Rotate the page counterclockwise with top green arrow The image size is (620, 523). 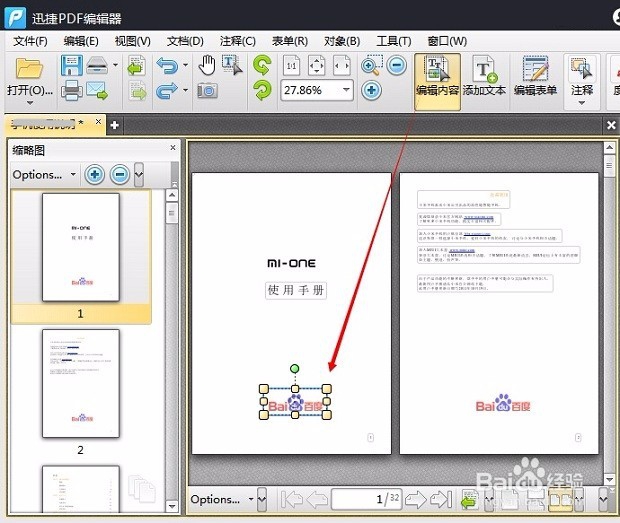tap(262, 65)
